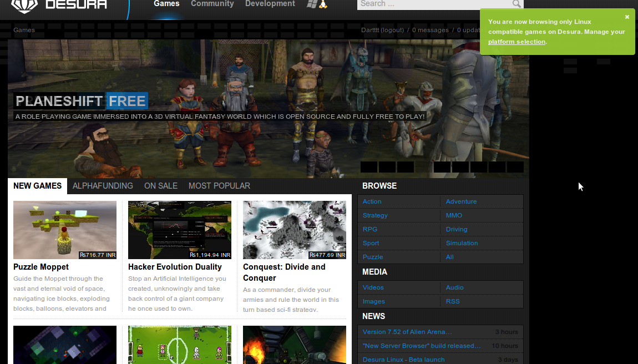Browse the Strategy category
The width and height of the screenshot is (638, 364).
tap(375, 215)
